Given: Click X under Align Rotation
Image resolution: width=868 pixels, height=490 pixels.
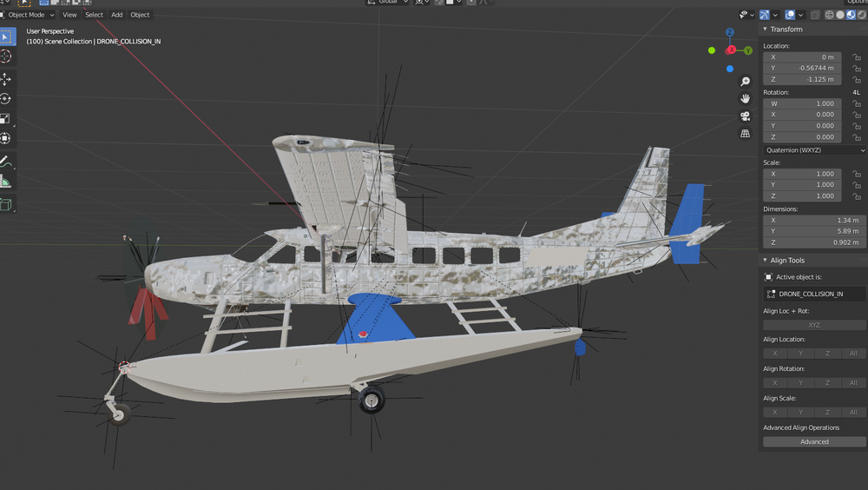Looking at the screenshot, I should point(775,382).
